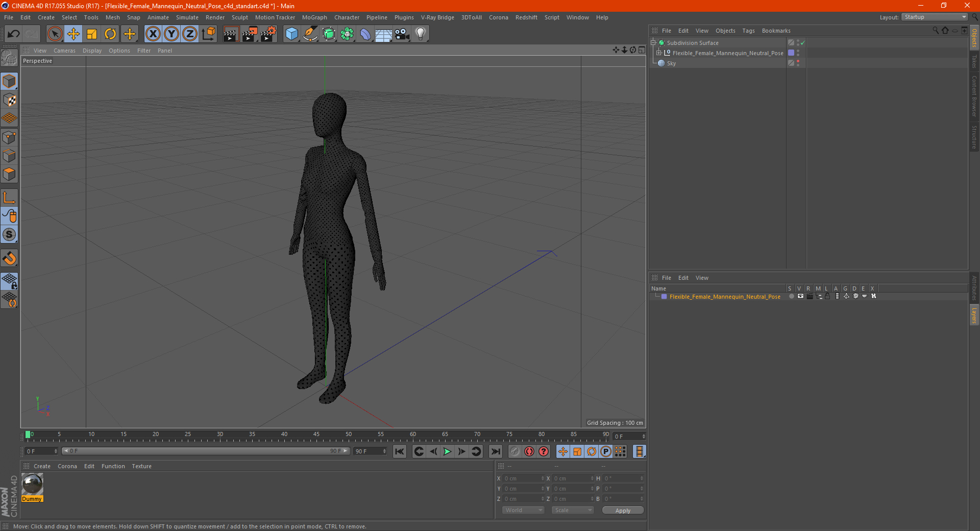This screenshot has width=980, height=531.
Task: Open the MoGraph menu
Action: pyautogui.click(x=314, y=17)
